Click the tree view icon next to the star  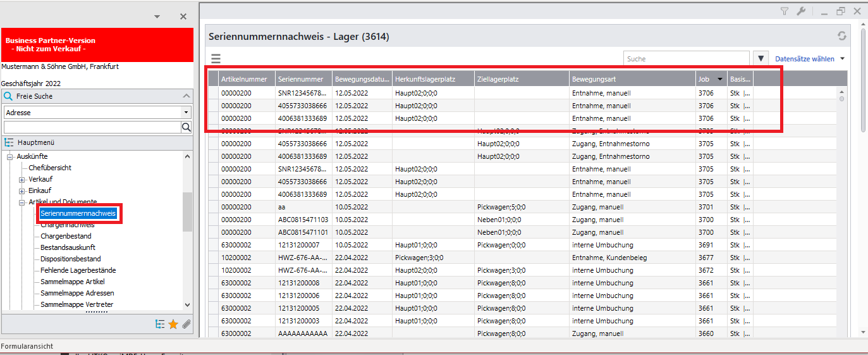(160, 324)
